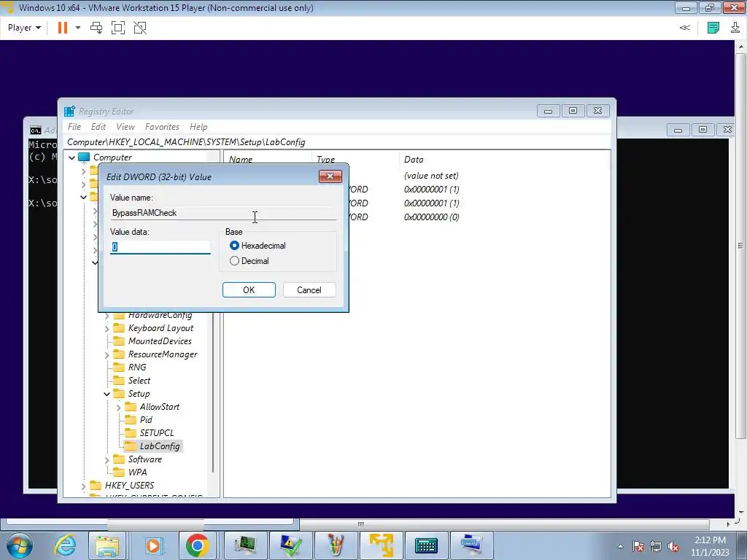Pause the virtual machine with the VMware pause icon
Image resolution: width=747 pixels, height=560 pixels.
point(63,28)
